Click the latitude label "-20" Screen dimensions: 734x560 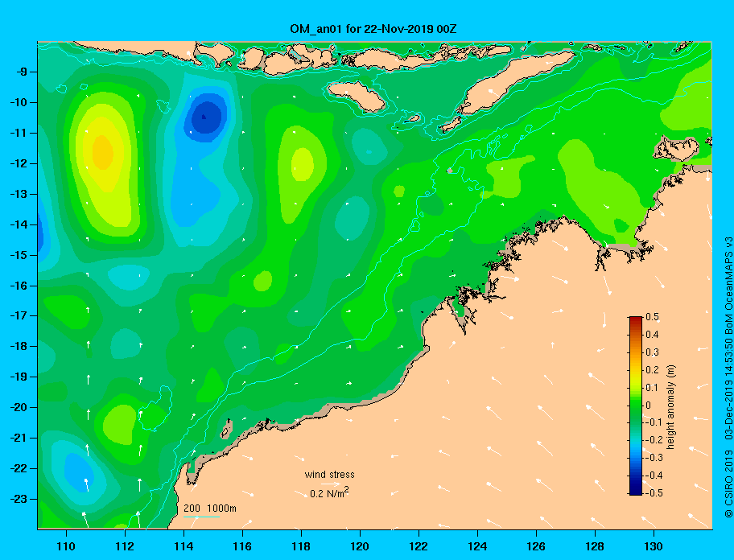19,407
